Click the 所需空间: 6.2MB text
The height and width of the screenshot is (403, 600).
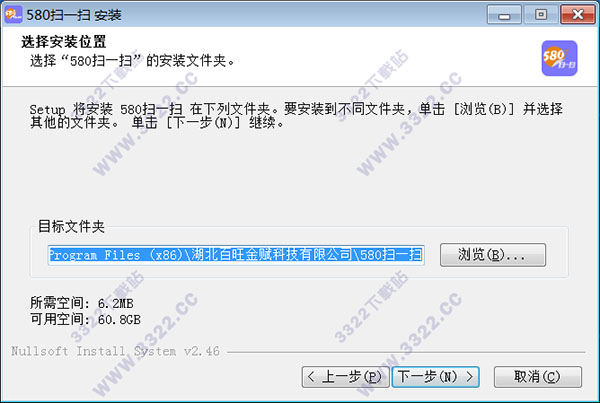[82, 303]
